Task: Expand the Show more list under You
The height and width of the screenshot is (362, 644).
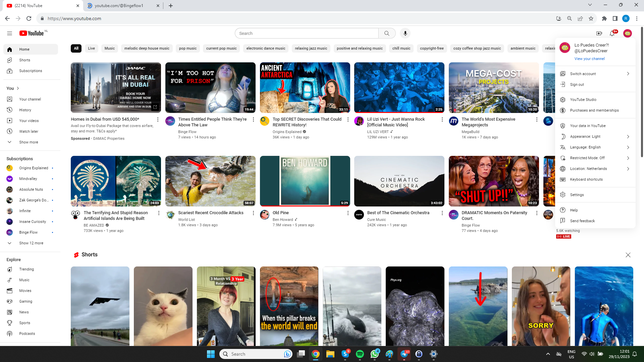Action: [x=29, y=142]
